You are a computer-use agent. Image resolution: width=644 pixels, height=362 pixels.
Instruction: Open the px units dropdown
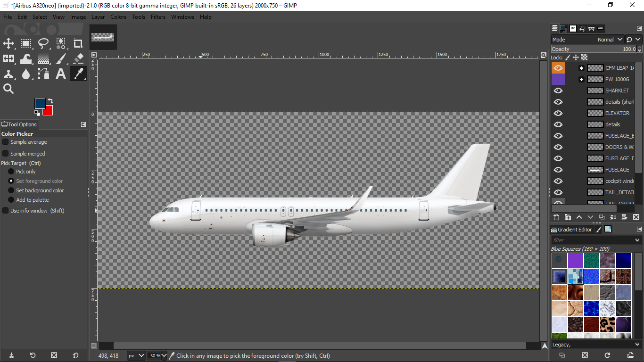[x=136, y=356]
